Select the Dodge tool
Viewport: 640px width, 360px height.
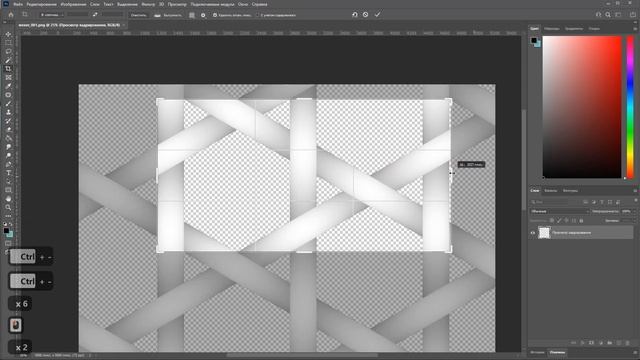pyautogui.click(x=8, y=156)
